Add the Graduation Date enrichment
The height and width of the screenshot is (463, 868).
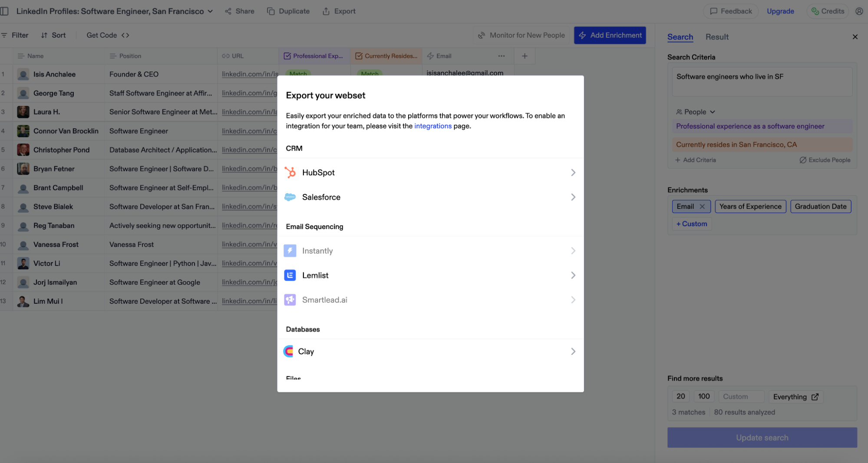(820, 207)
